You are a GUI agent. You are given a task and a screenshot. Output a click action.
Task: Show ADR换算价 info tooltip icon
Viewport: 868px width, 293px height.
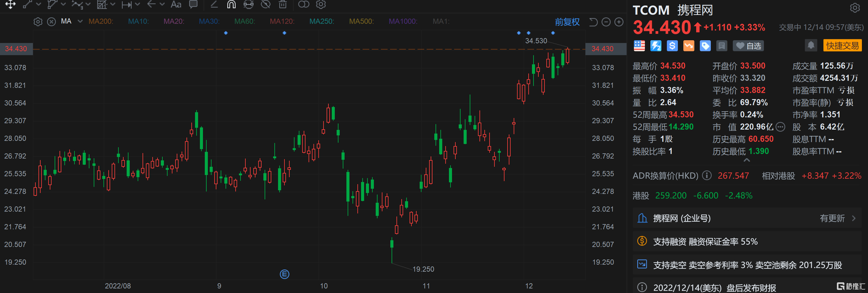pos(707,175)
